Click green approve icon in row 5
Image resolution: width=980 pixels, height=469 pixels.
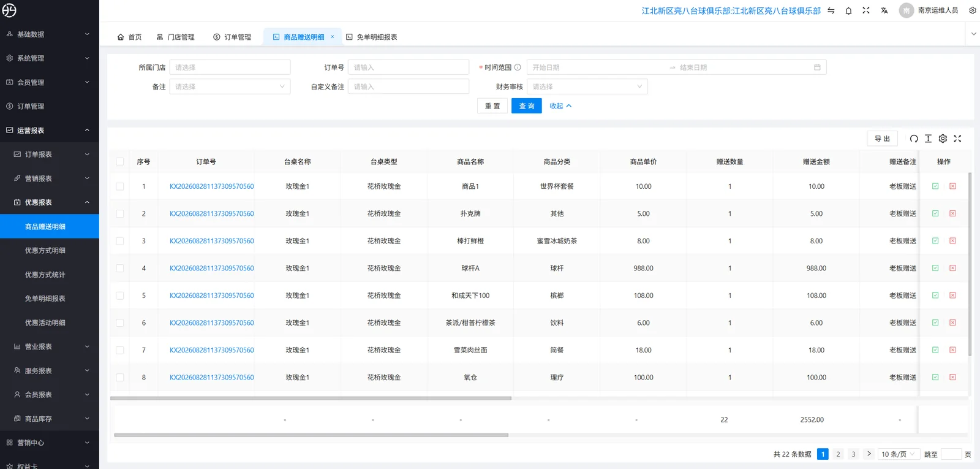935,296
